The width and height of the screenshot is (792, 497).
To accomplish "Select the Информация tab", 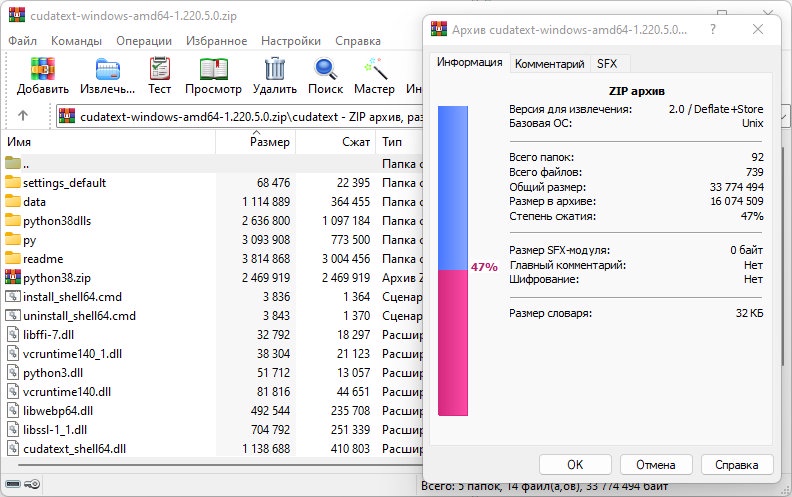I will pyautogui.click(x=469, y=62).
